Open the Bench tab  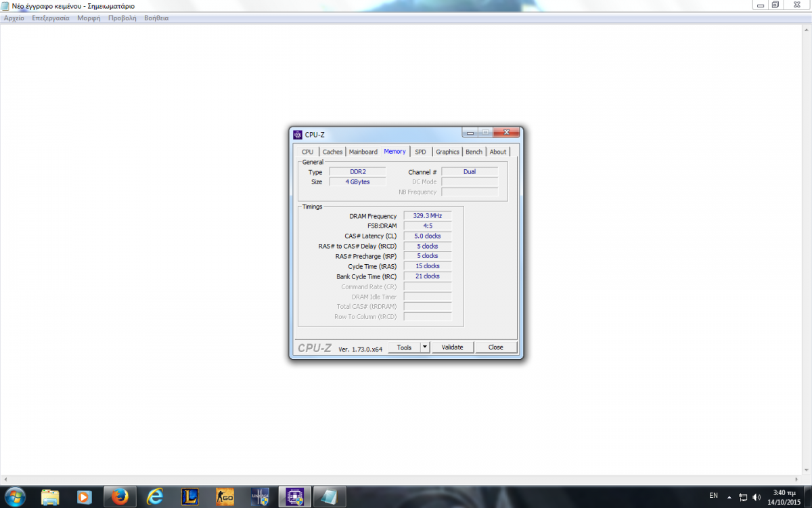point(474,152)
